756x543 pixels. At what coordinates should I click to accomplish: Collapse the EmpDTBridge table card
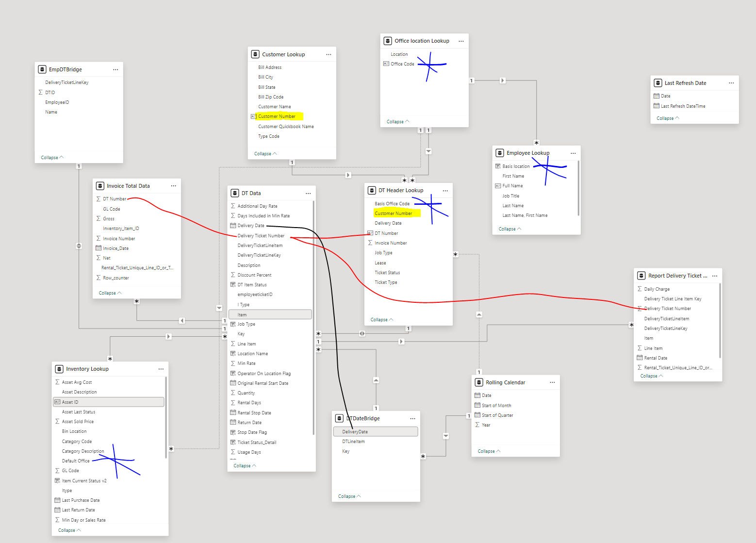click(52, 158)
